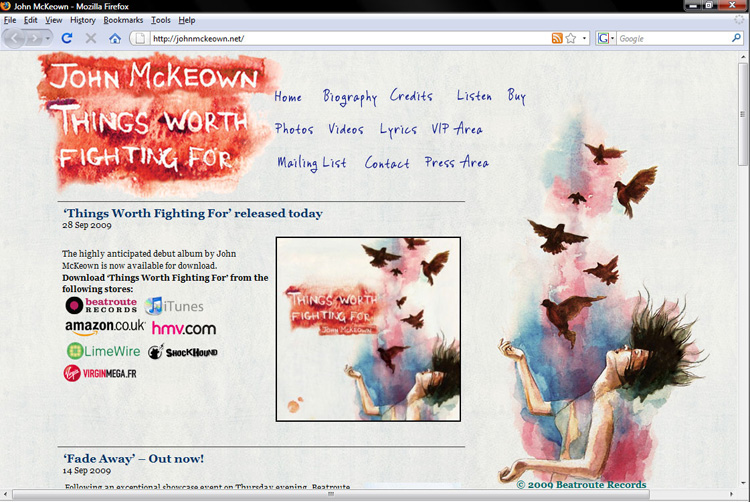Open the Help menu
The height and width of the screenshot is (502, 750).
click(187, 20)
